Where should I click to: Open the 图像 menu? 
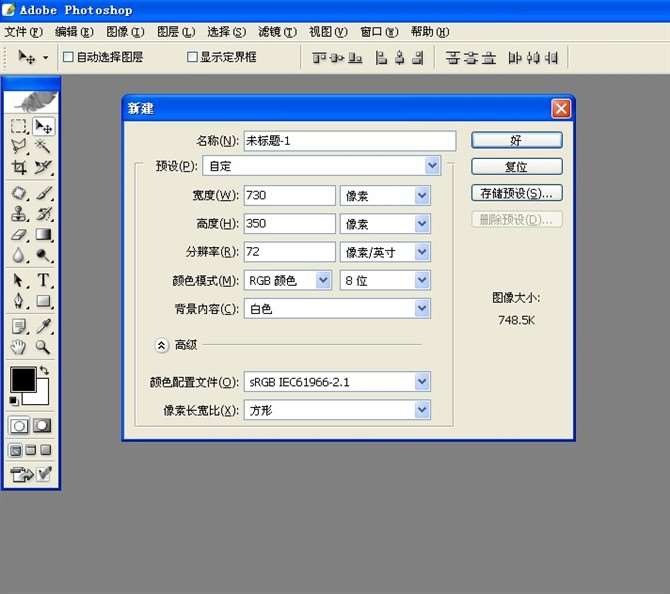[125, 32]
